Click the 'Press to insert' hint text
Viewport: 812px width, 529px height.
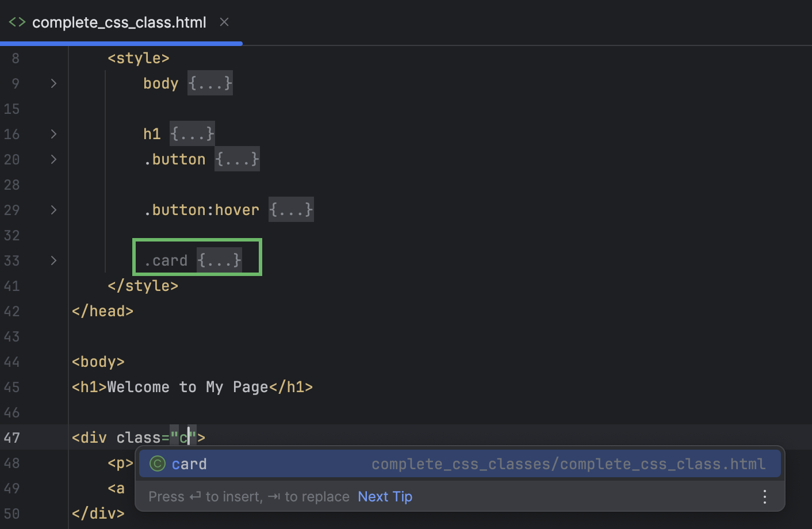[x=248, y=496]
